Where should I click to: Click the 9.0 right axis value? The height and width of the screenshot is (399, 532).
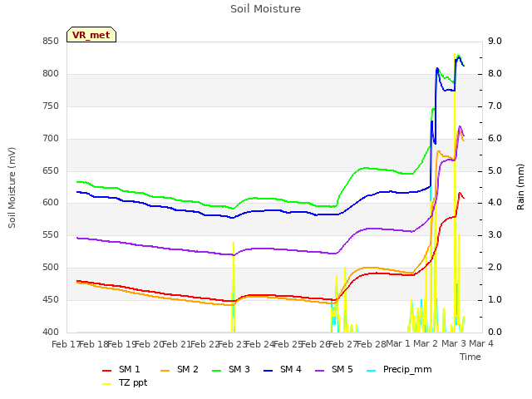click(x=495, y=42)
